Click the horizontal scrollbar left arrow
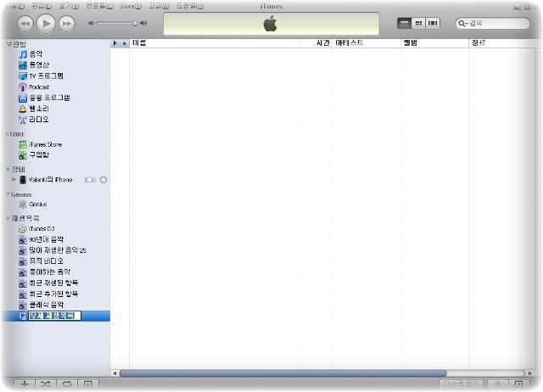The height and width of the screenshot is (392, 543). [x=115, y=373]
